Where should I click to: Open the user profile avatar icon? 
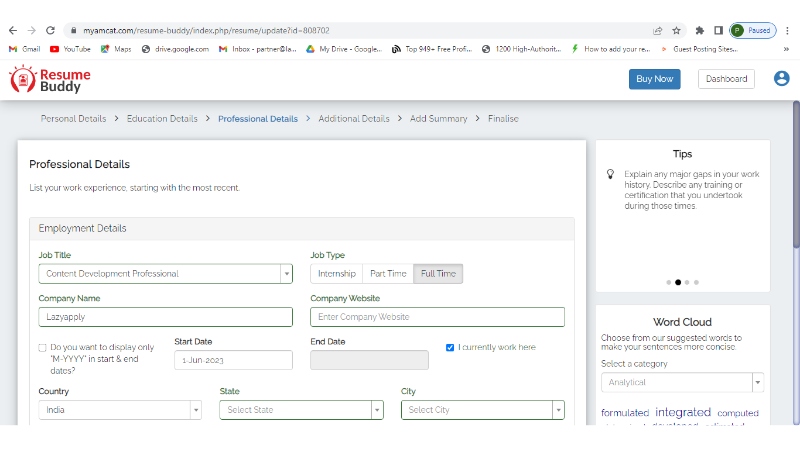781,79
